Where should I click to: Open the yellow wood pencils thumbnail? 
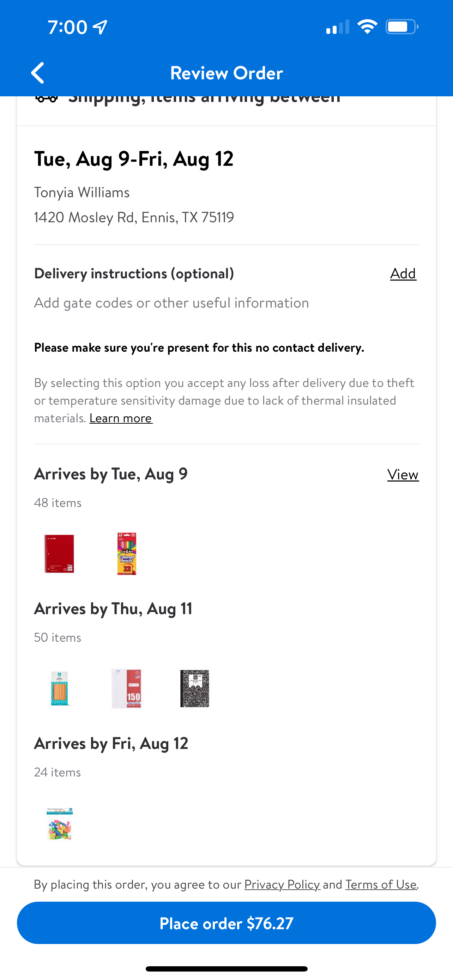(x=59, y=688)
